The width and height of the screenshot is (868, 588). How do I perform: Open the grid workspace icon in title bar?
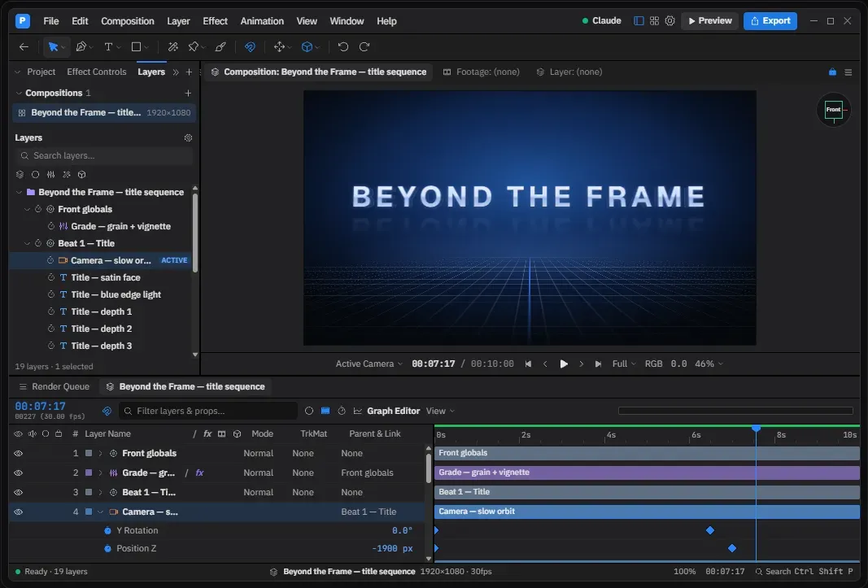click(654, 20)
